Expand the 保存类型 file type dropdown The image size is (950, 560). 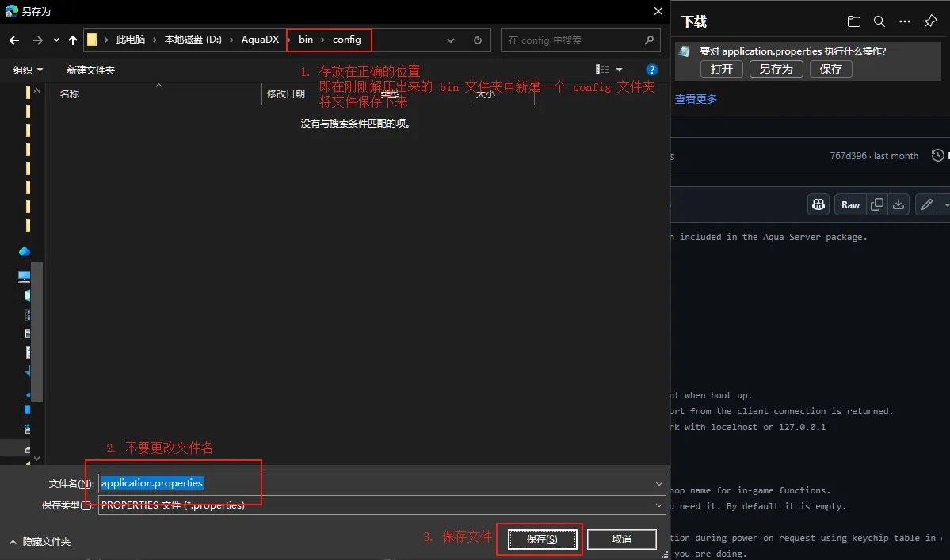tap(659, 505)
